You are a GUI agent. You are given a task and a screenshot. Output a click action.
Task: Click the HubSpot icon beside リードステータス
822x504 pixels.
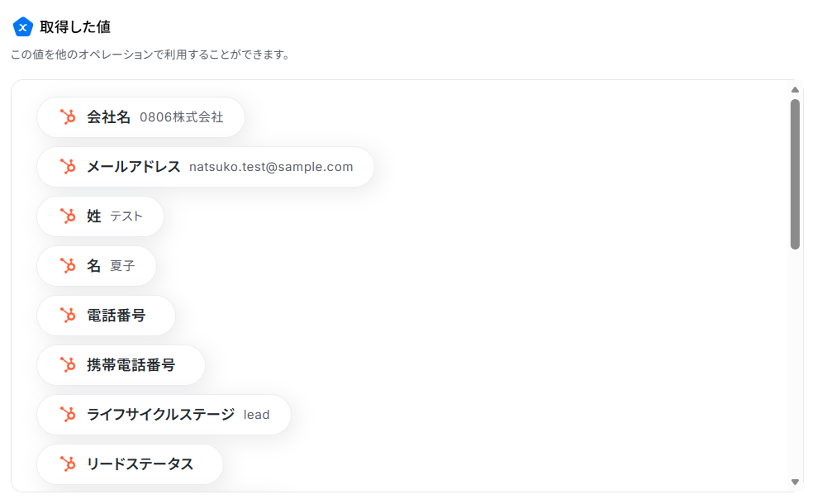point(68,464)
